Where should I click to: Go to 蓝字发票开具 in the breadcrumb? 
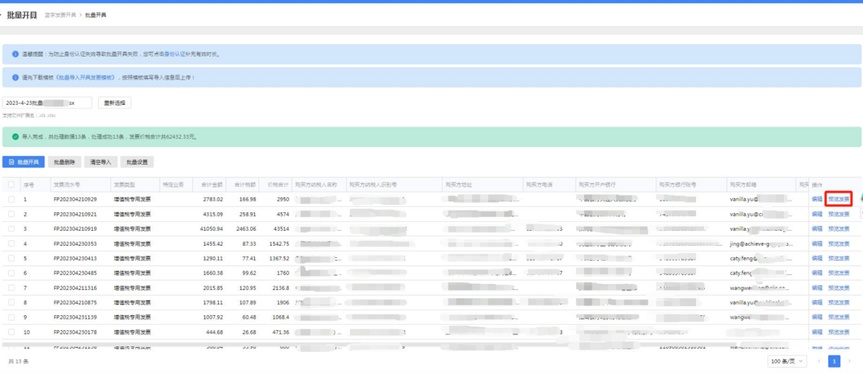(x=61, y=15)
